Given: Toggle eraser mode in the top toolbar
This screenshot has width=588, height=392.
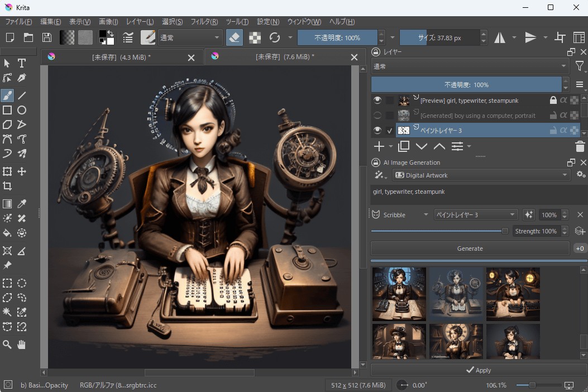Looking at the screenshot, I should click(235, 37).
